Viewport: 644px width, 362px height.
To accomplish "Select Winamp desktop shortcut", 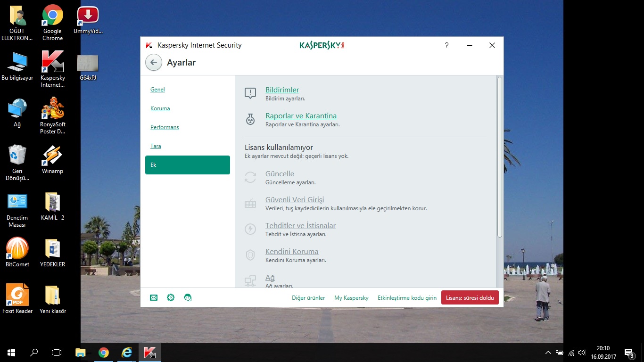I will click(52, 159).
